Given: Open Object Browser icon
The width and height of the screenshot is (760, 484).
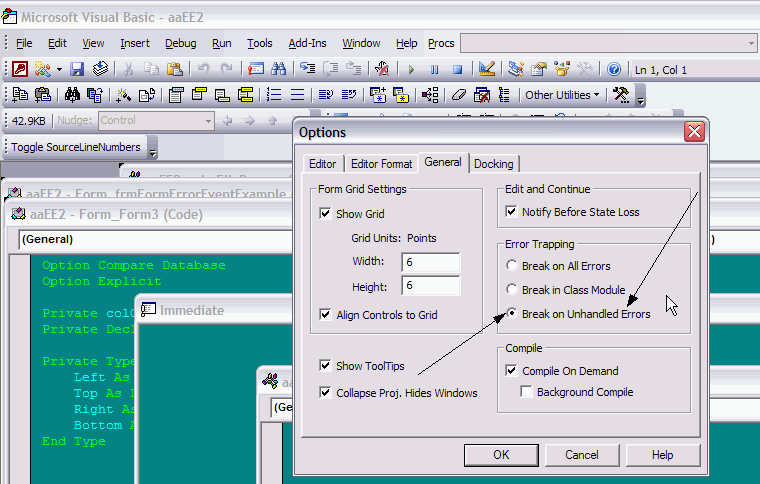Looking at the screenshot, I should tap(562, 69).
